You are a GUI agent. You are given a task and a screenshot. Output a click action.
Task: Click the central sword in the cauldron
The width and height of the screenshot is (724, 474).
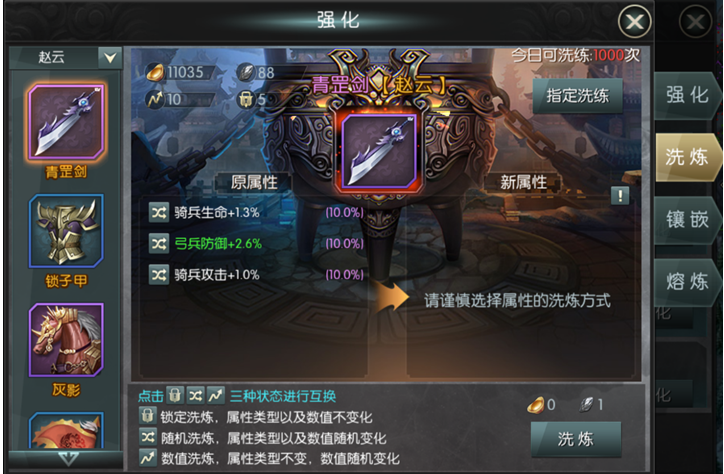pos(379,152)
